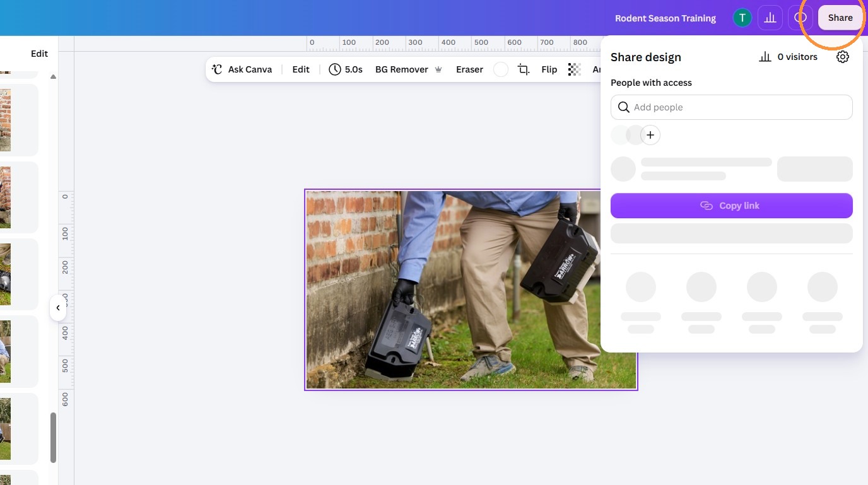Open the comments speech bubble icon
This screenshot has height=485, width=868.
(x=801, y=18)
